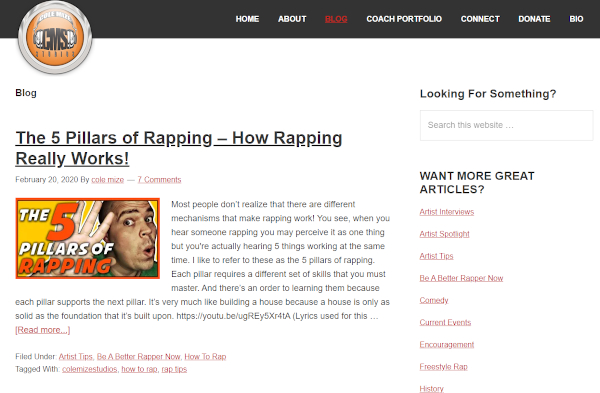The width and height of the screenshot is (600, 393).
Task: Open Artist Spotlight category
Action: click(444, 234)
